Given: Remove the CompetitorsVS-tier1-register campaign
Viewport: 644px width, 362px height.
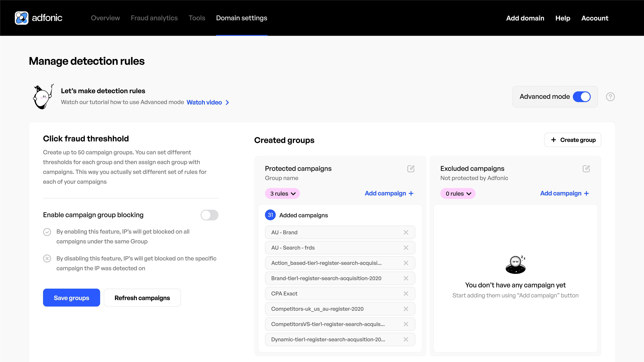Looking at the screenshot, I should pos(406,324).
